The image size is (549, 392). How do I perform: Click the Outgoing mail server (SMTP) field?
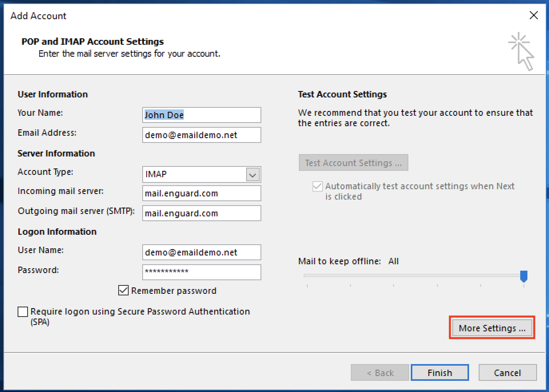[201, 213]
